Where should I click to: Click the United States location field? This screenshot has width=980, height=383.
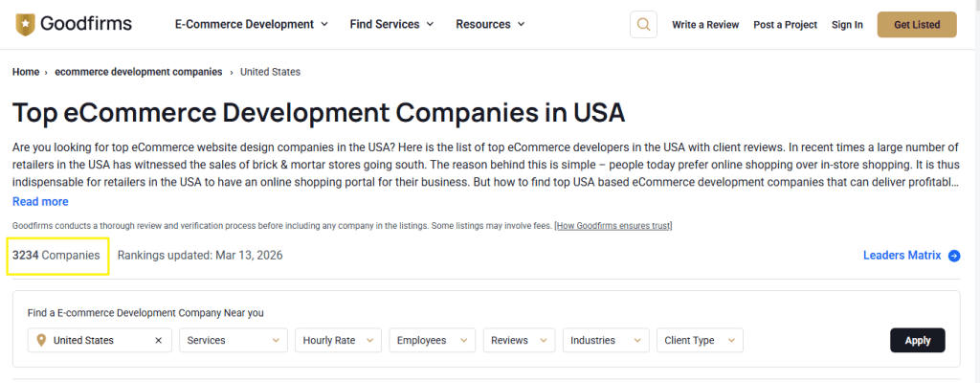96,340
